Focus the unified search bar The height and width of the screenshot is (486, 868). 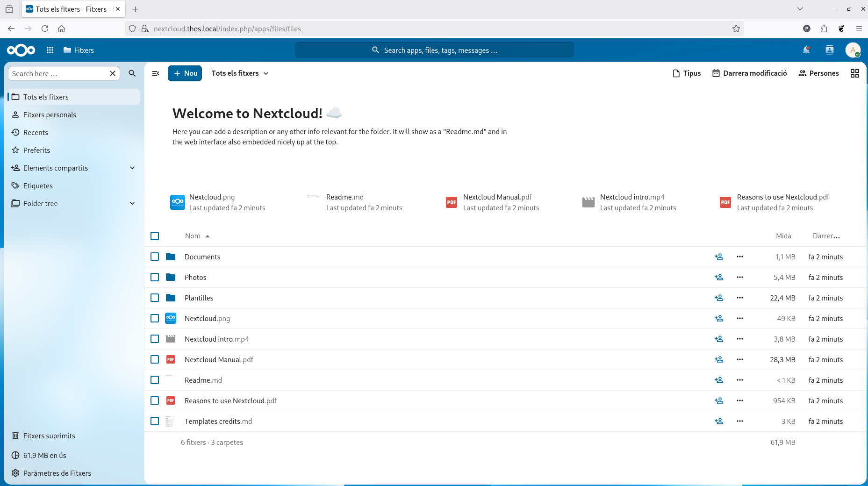coord(434,50)
